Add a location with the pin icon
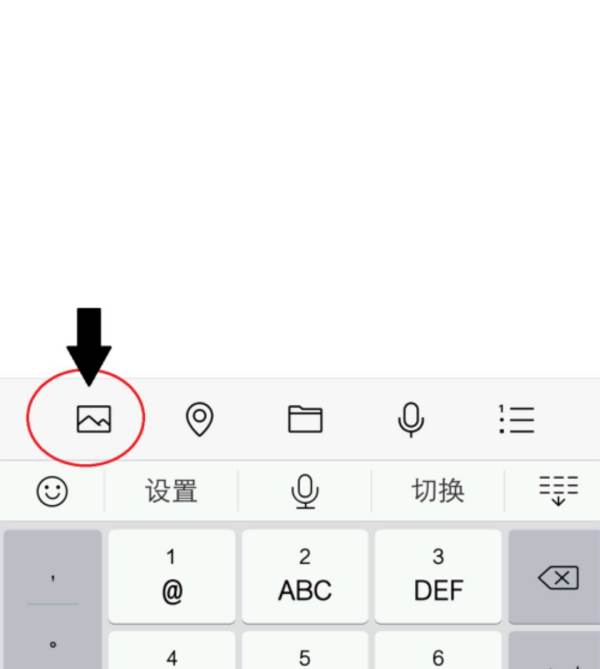Screen dimensions: 600x669 pos(200,419)
